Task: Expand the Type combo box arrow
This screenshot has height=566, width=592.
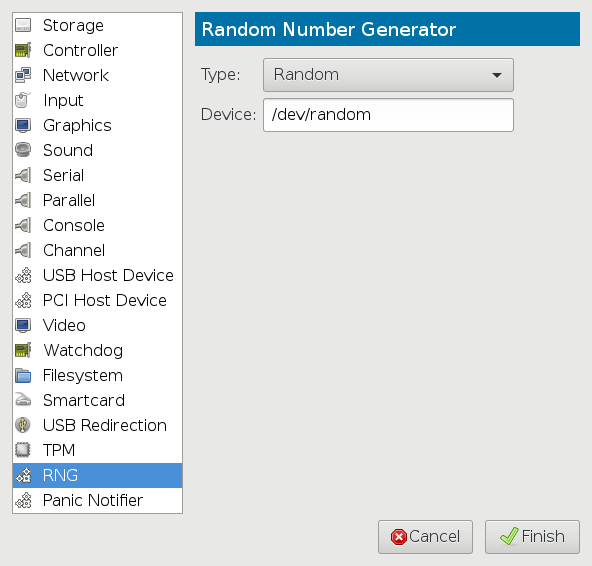Action: [497, 75]
